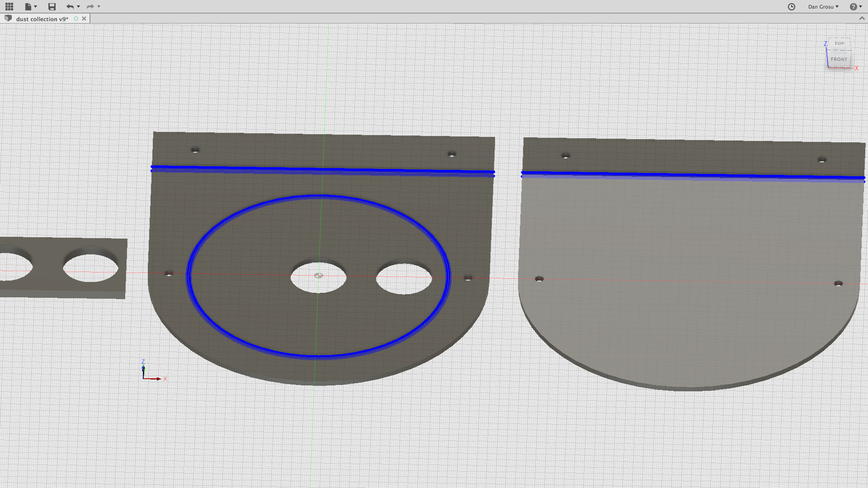The height and width of the screenshot is (488, 868).
Task: Click FRONT on the ViewCube
Action: point(839,59)
